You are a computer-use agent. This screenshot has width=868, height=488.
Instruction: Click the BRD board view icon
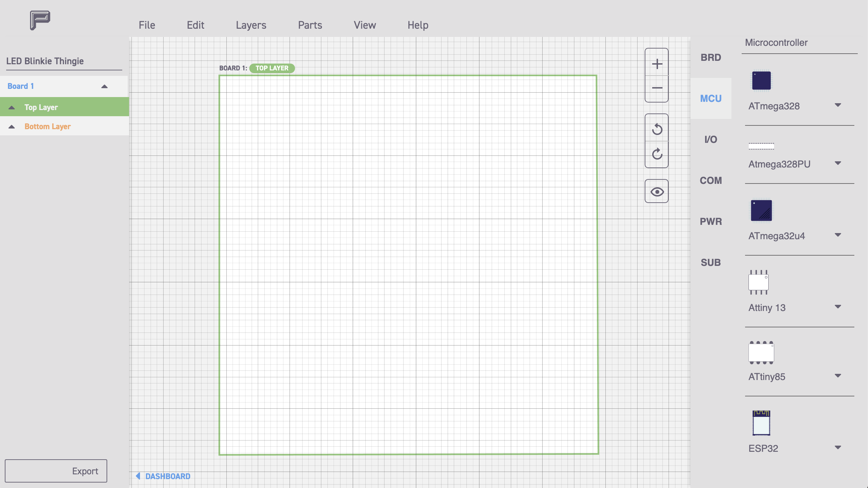(711, 57)
